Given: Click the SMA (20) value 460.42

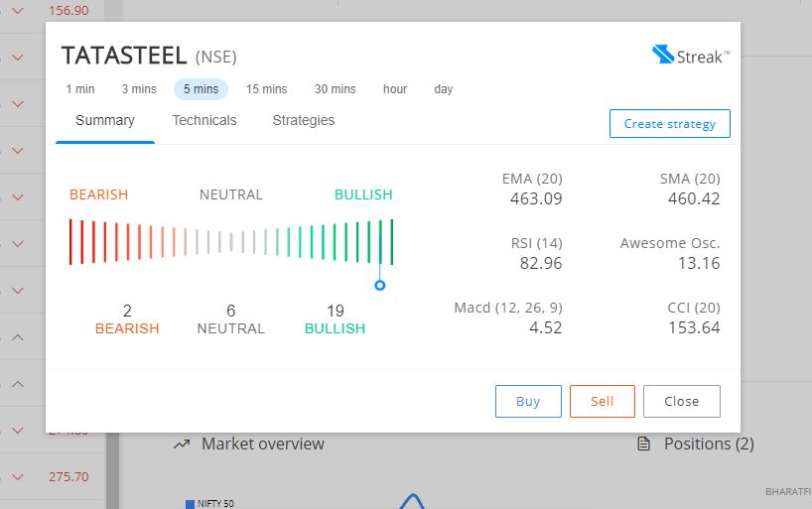Looking at the screenshot, I should 694,198.
